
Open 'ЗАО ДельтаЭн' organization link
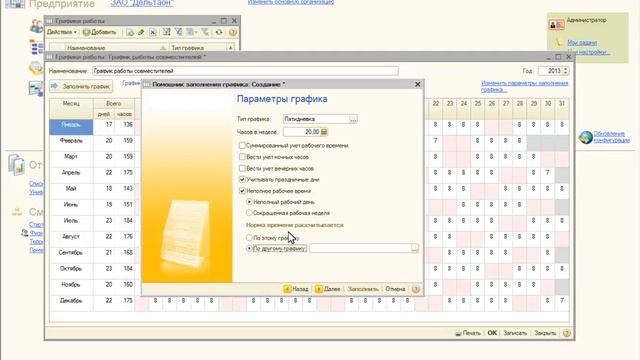tap(142, 3)
